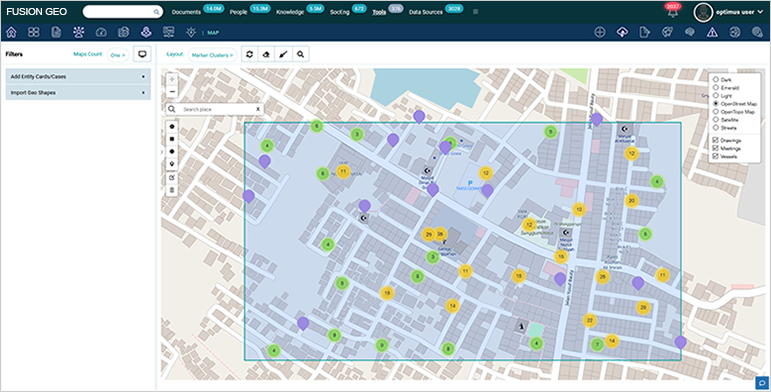The width and height of the screenshot is (771, 392).
Task: Expand Add Entity Cards/Cases panel
Action: (x=78, y=76)
